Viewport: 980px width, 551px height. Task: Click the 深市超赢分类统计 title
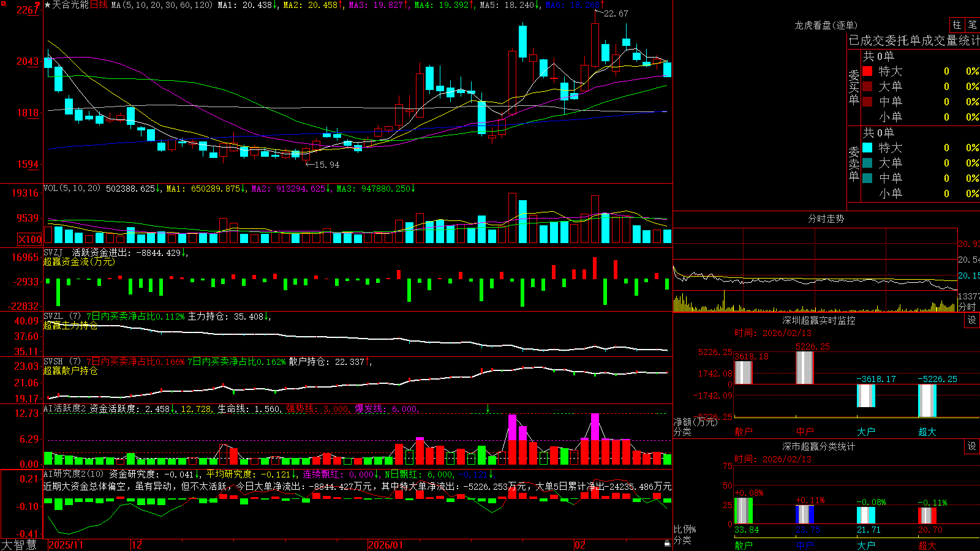[819, 446]
